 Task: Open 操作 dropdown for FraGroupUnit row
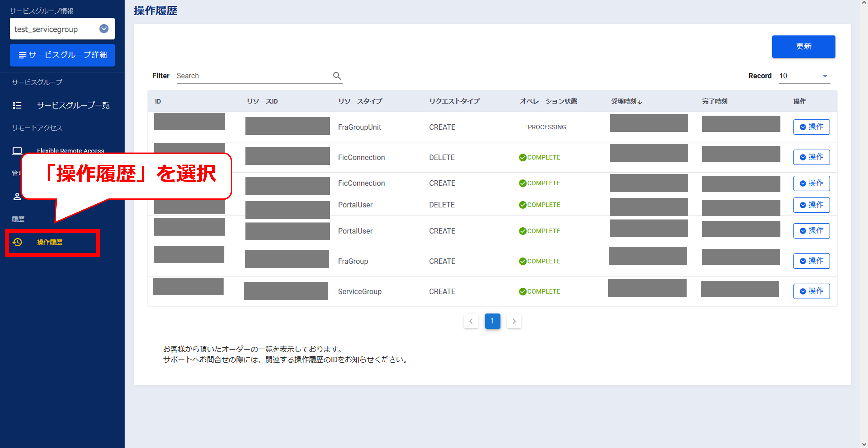pyautogui.click(x=811, y=127)
